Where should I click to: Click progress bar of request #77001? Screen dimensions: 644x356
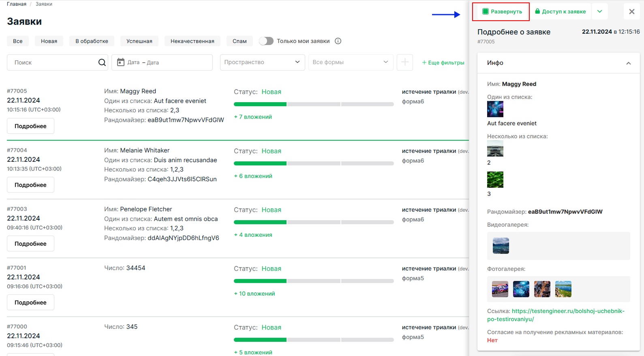[x=314, y=281]
